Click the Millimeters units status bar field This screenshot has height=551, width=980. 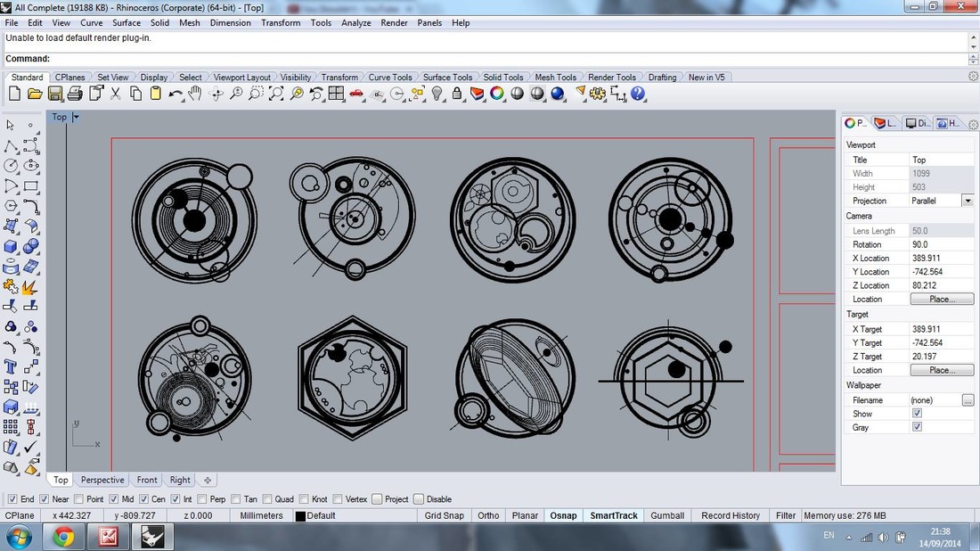pos(261,515)
